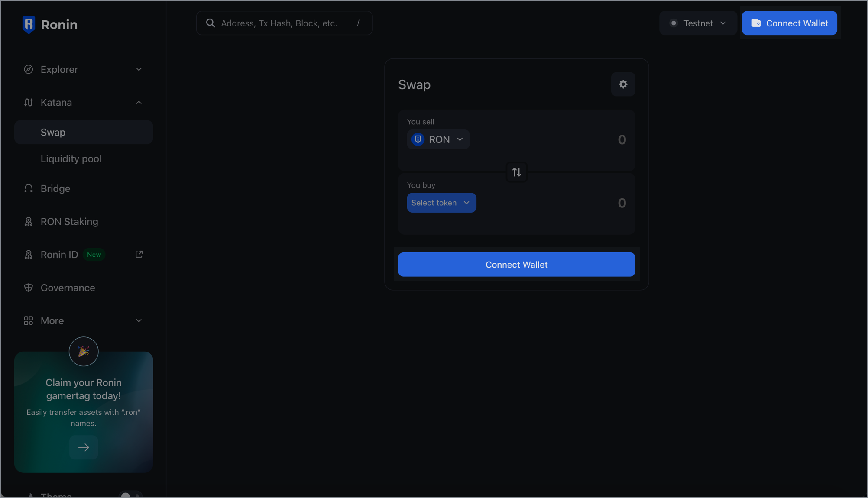Image resolution: width=868 pixels, height=498 pixels.
Task: Click the Testnet status dot
Action: click(674, 23)
